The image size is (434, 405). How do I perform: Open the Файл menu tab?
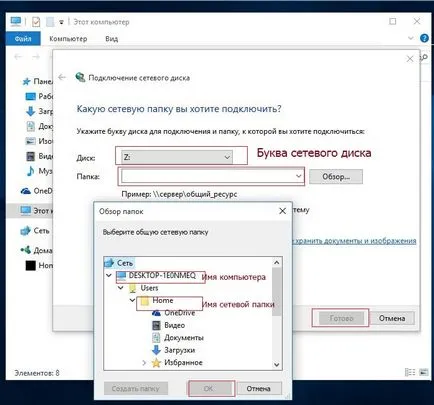coord(23,39)
